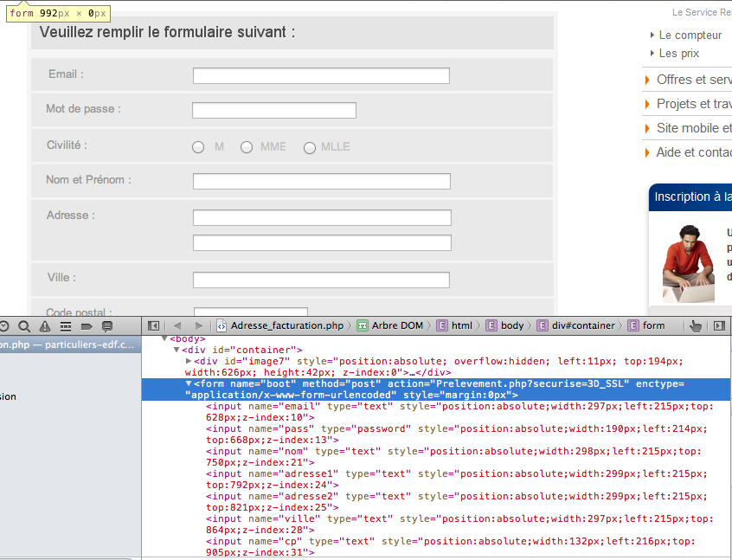Image resolution: width=732 pixels, height=560 pixels.
Task: Select the M civilité radio button
Action: coord(198,148)
